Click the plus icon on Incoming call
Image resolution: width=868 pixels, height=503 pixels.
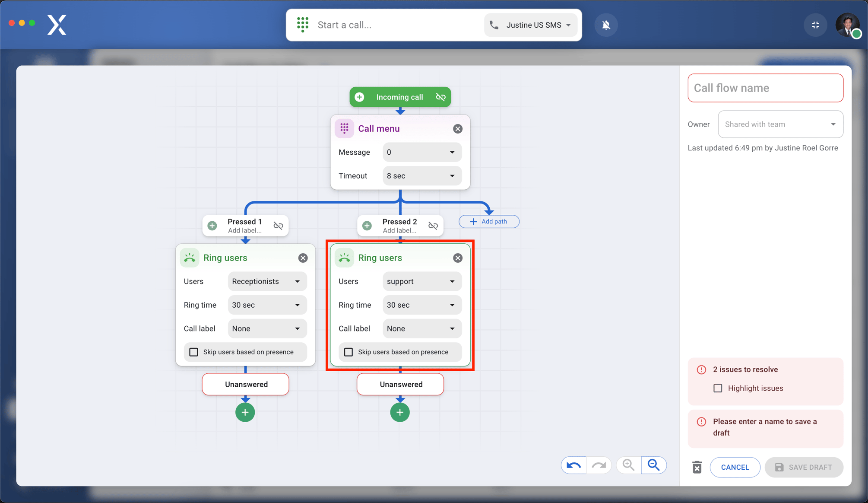coord(359,97)
